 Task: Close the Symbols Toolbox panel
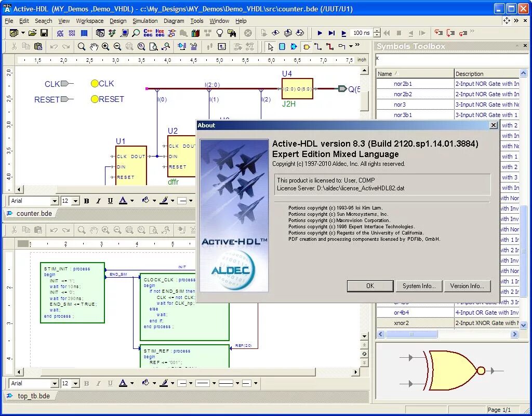[x=525, y=45]
